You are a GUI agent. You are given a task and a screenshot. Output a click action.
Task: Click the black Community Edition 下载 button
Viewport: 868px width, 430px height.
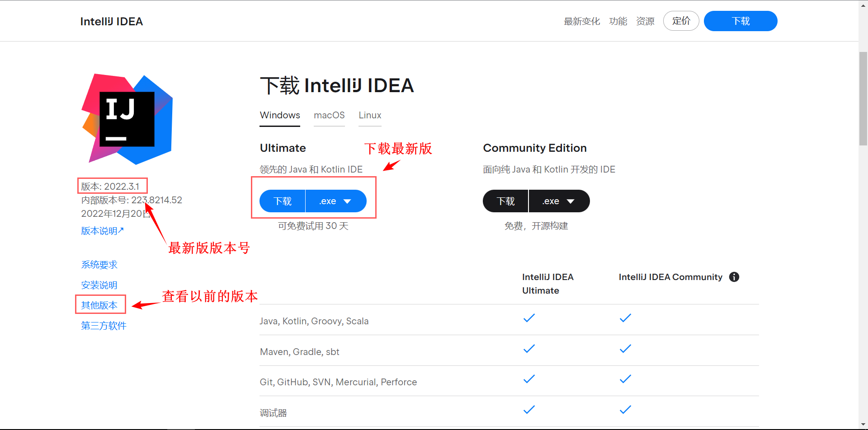[505, 201]
